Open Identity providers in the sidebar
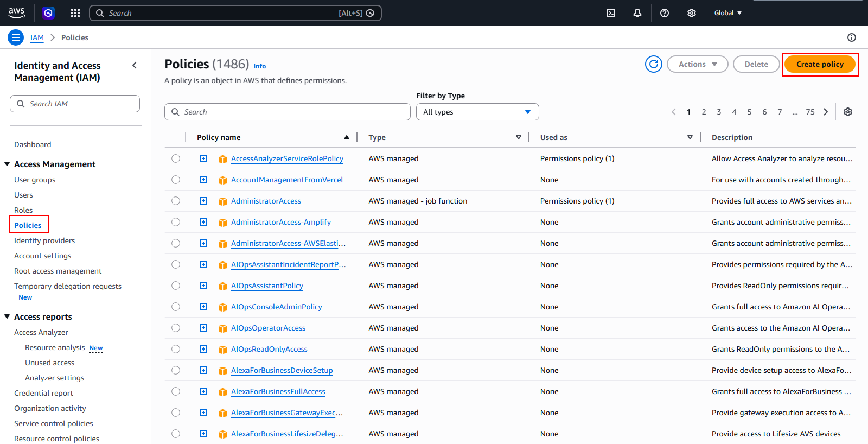Screen dimensions: 868x444 pos(44,240)
